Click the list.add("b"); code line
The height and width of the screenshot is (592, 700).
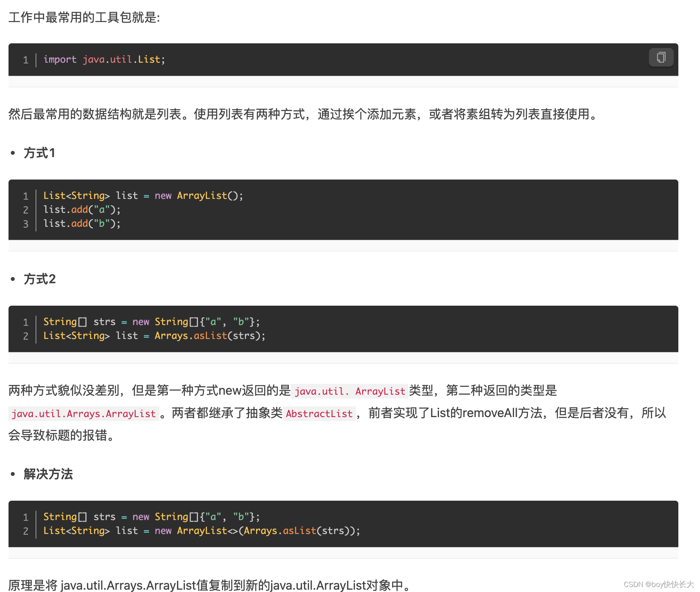pyautogui.click(x=82, y=224)
